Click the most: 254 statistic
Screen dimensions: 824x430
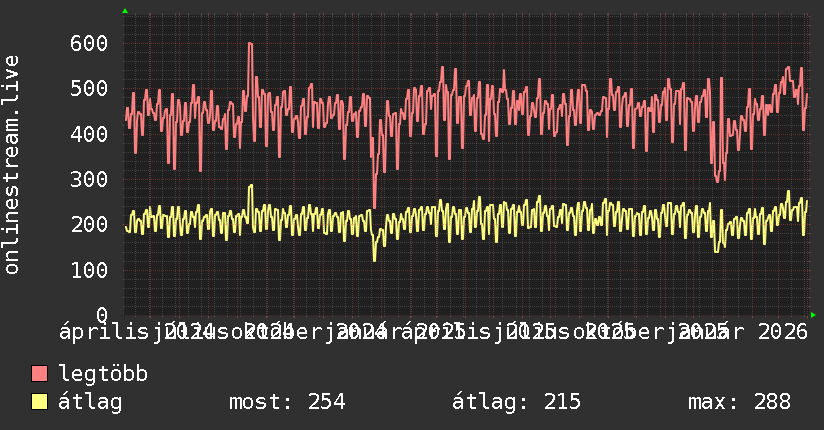pos(287,402)
